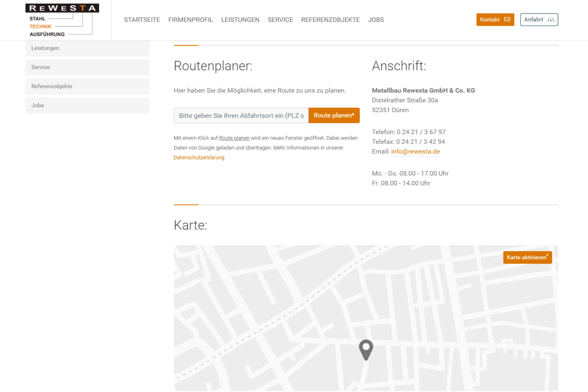The height and width of the screenshot is (392, 588).
Task: Open Firmenprofil in top navigation
Action: click(191, 20)
